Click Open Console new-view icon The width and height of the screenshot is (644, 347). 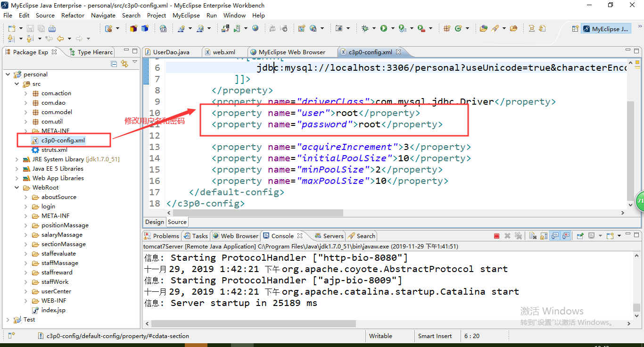[610, 236]
